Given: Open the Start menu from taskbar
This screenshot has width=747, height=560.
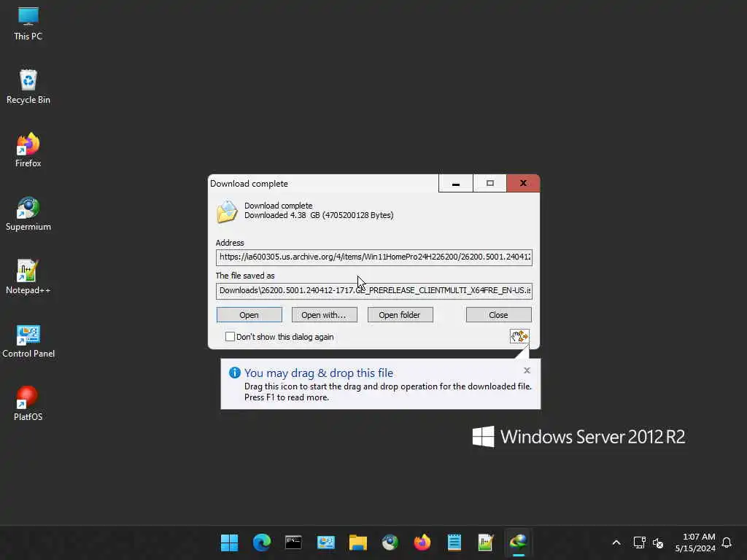Looking at the screenshot, I should 229,542.
